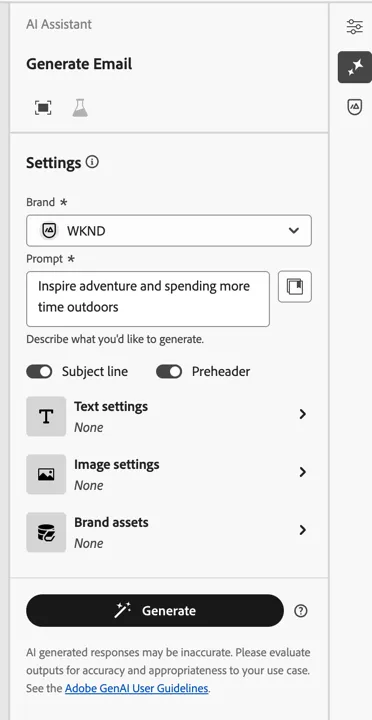Screen dimensions: 372x720
Task: Click the Image settings picture icon
Action: tap(46, 474)
